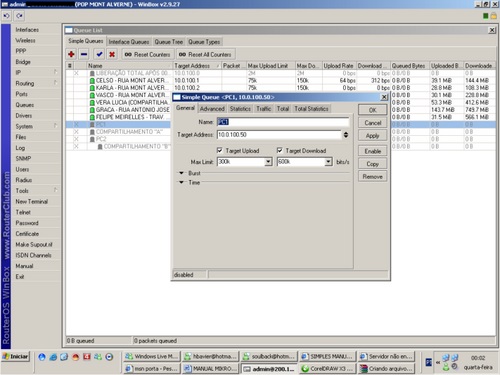This screenshot has height=375, width=500.
Task: Open the CorelDRAW X3 taskbar item
Action: (x=328, y=369)
